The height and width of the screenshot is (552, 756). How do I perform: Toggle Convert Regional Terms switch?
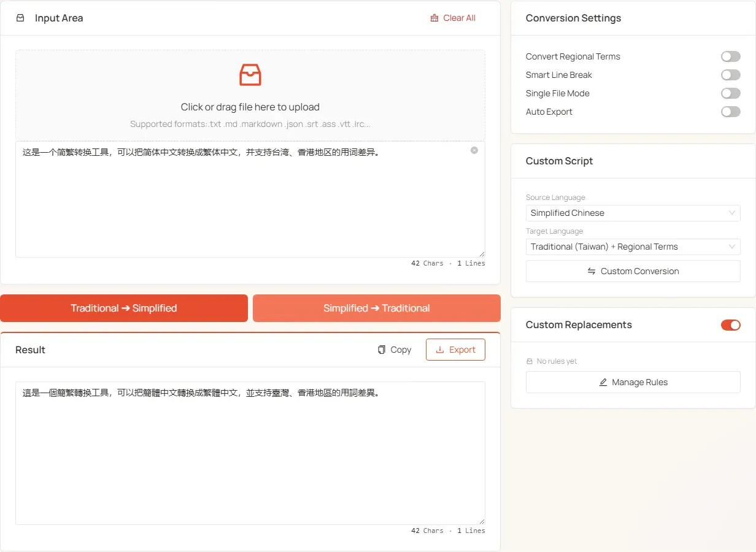click(731, 56)
